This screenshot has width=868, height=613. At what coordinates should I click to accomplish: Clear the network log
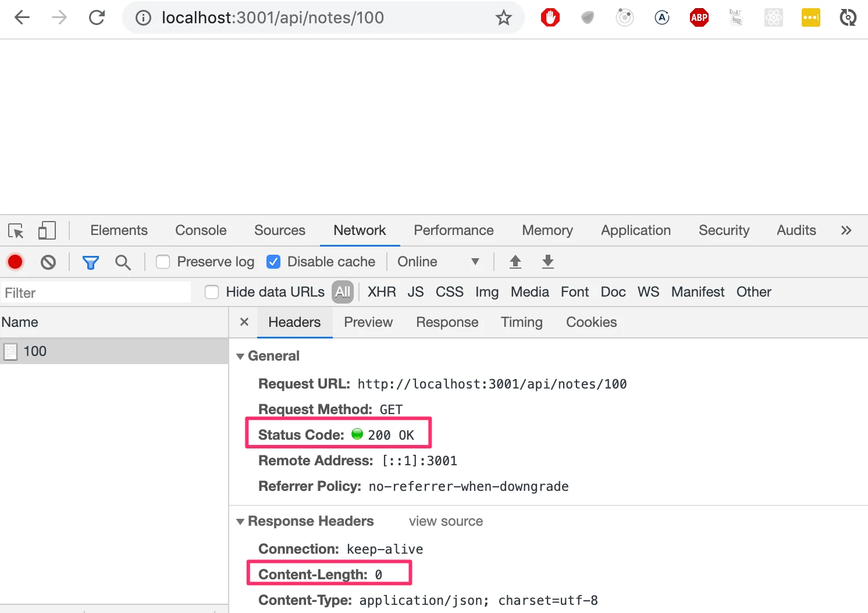pyautogui.click(x=48, y=262)
